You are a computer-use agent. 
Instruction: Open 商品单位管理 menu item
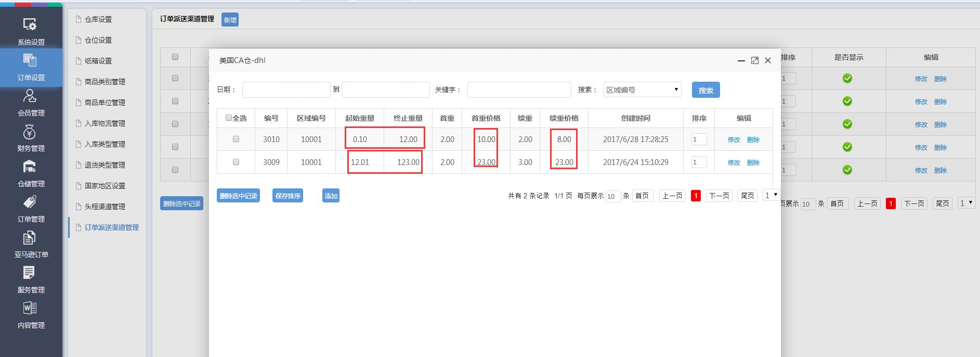[105, 103]
